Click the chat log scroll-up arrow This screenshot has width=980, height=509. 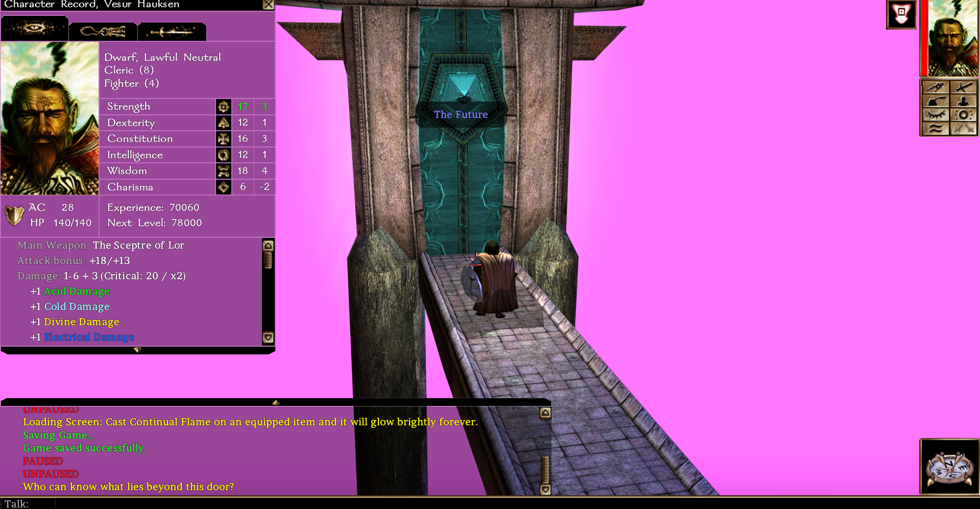pyautogui.click(x=545, y=413)
